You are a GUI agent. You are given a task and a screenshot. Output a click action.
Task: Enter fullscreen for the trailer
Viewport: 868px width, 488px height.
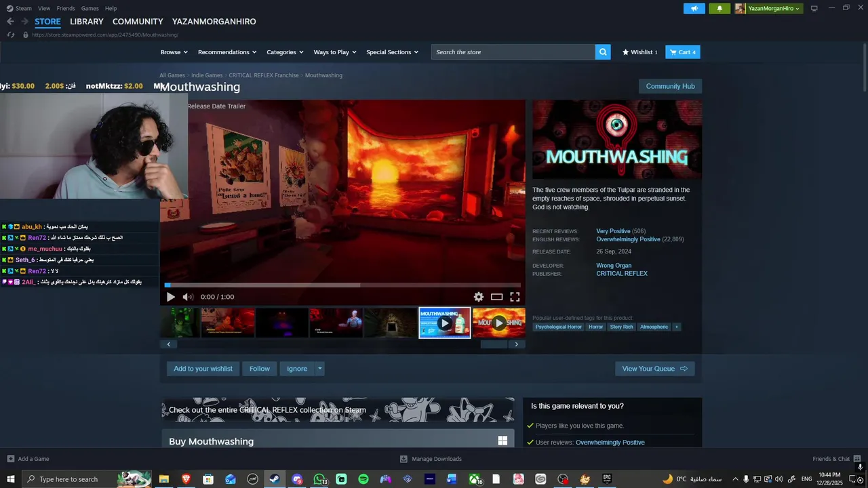pos(515,297)
